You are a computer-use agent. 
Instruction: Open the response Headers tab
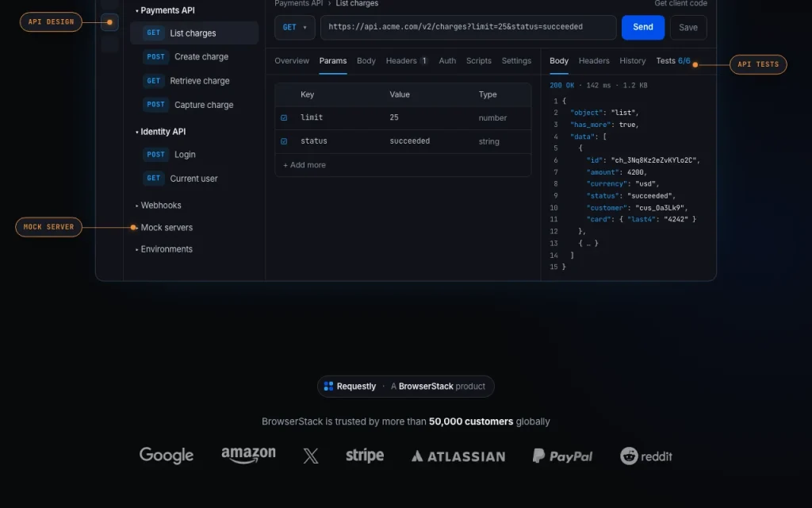[x=594, y=60]
